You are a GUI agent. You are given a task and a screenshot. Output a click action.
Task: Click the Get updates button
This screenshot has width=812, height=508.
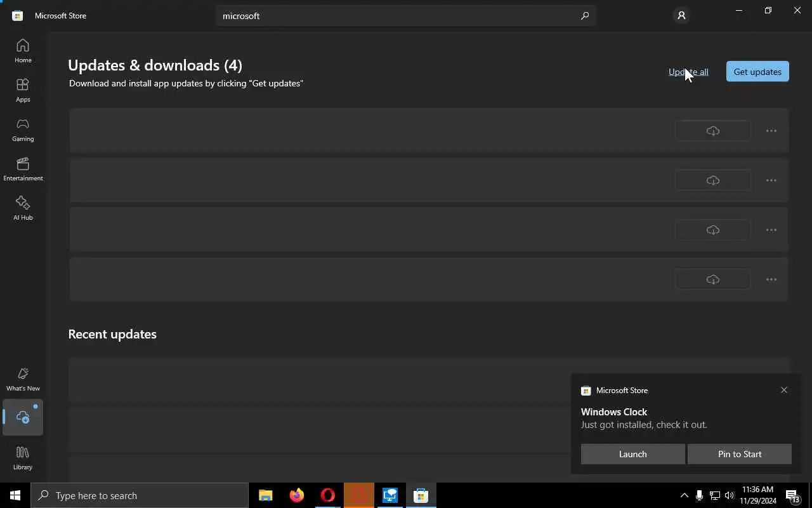pos(757,72)
